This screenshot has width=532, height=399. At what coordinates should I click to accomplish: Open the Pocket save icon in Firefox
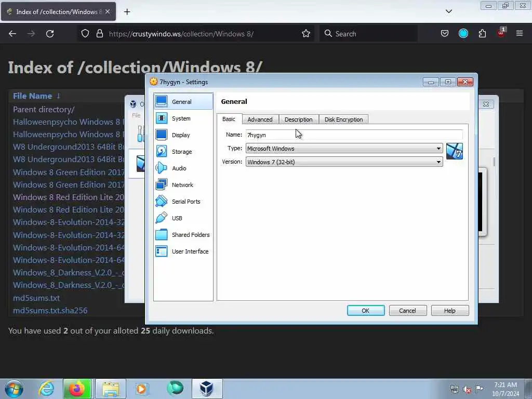[445, 34]
